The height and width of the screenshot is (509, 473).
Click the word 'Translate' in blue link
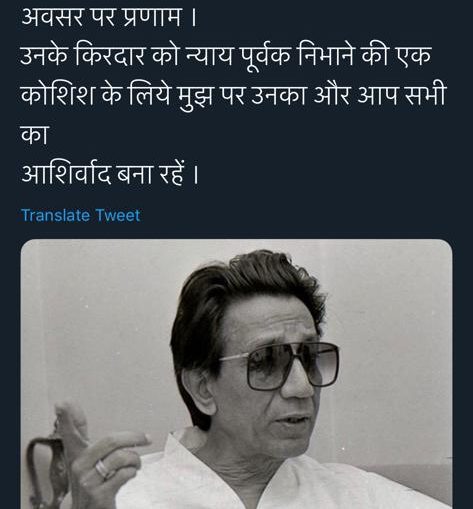tap(55, 215)
